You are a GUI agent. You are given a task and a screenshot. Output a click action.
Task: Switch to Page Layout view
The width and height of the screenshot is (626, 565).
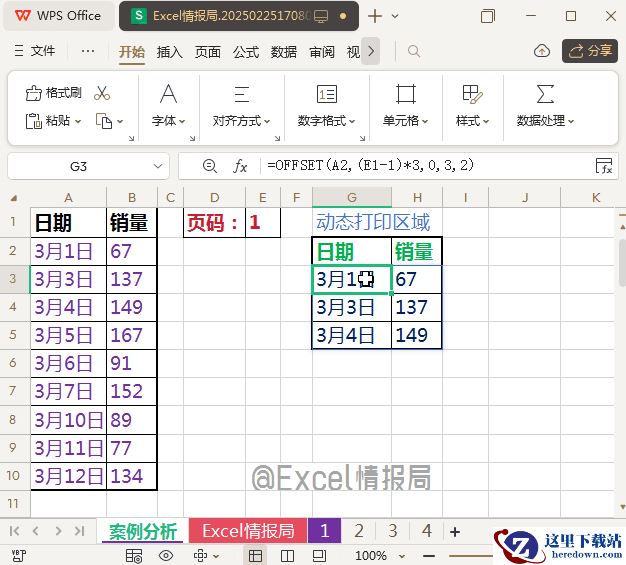click(319, 556)
